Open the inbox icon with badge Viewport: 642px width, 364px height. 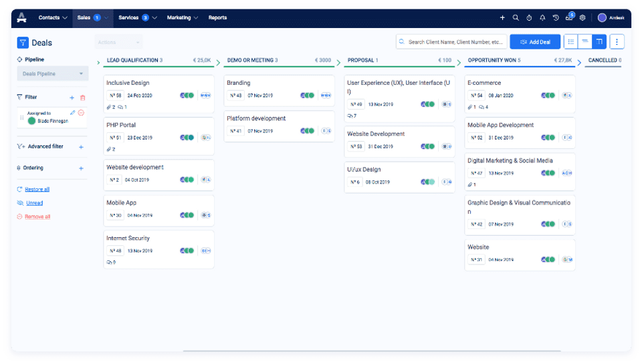(x=570, y=17)
